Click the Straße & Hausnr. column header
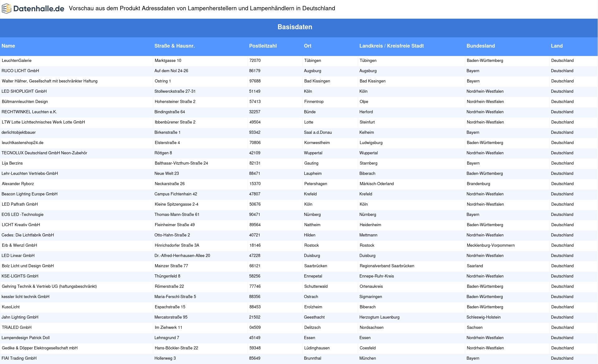This screenshot has width=598, height=364. click(175, 46)
